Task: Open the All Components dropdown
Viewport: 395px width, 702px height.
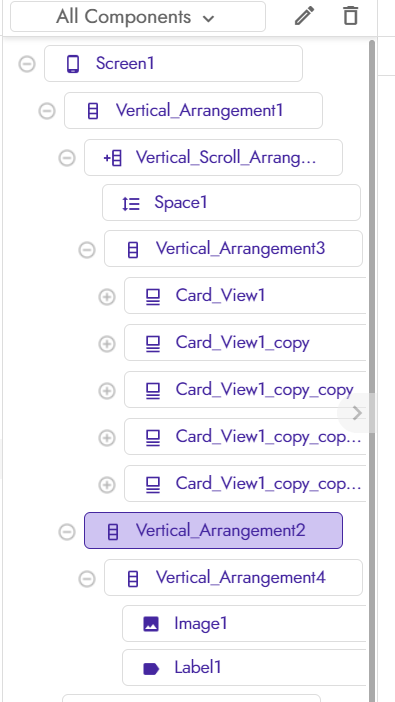Action: point(138,17)
